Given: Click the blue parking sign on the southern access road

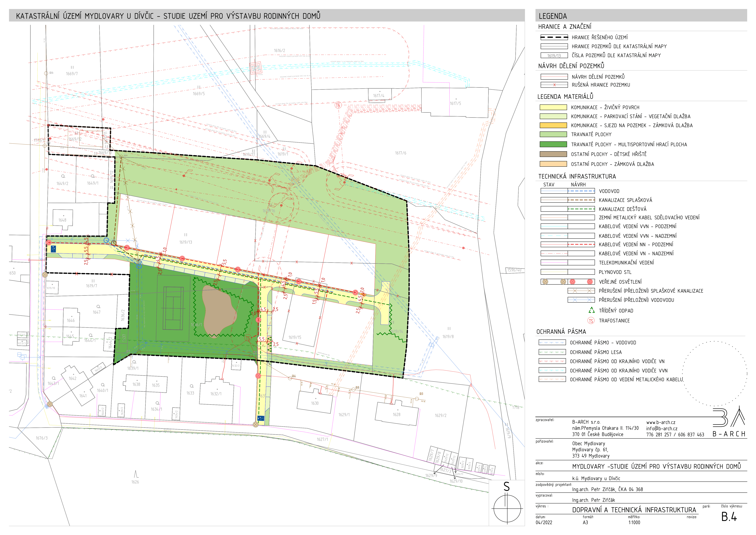Looking at the screenshot, I should tap(261, 418).
